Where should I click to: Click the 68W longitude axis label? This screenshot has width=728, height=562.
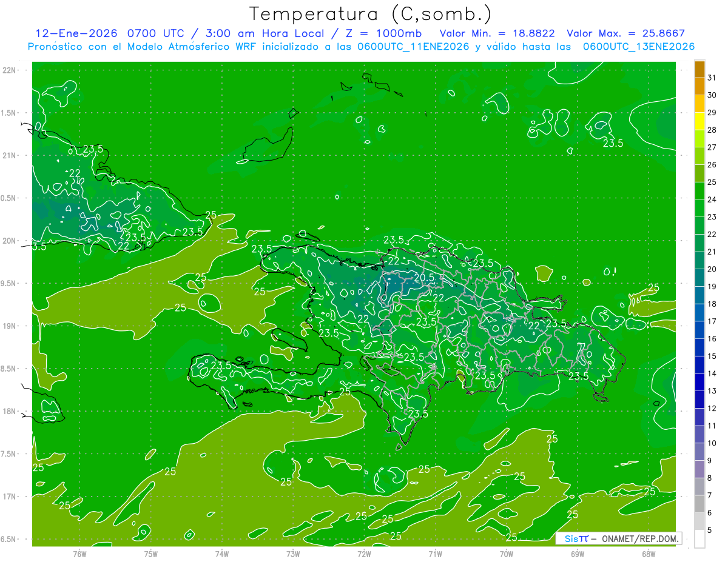point(649,554)
